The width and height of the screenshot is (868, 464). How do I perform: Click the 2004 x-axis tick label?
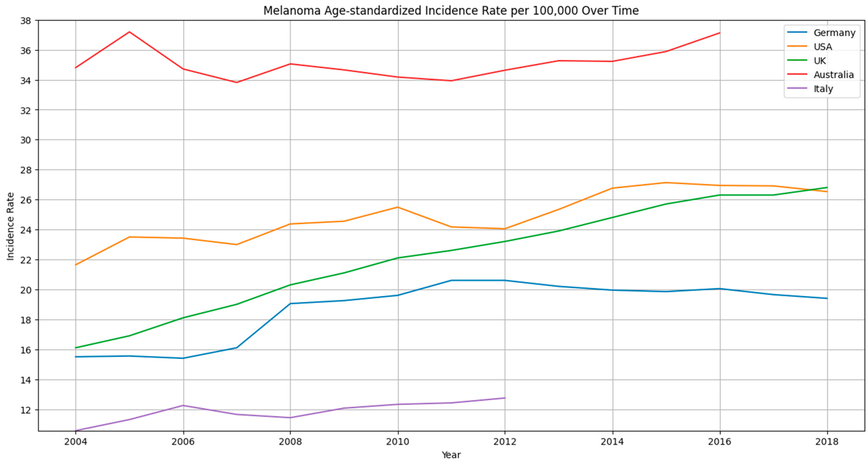coord(75,442)
